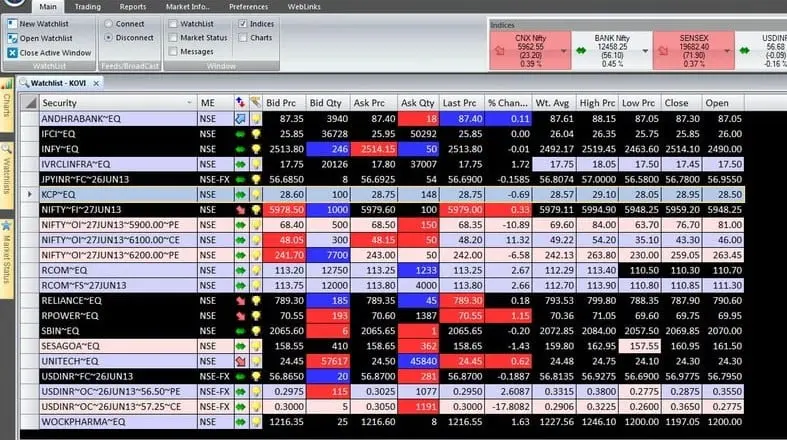Click the RPOWER~EQ light bulb icon
Viewport: 787px width, 440px height.
pos(256,316)
